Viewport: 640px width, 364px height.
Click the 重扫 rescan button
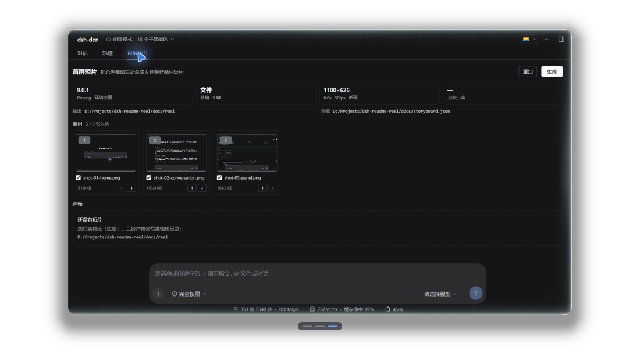click(528, 72)
